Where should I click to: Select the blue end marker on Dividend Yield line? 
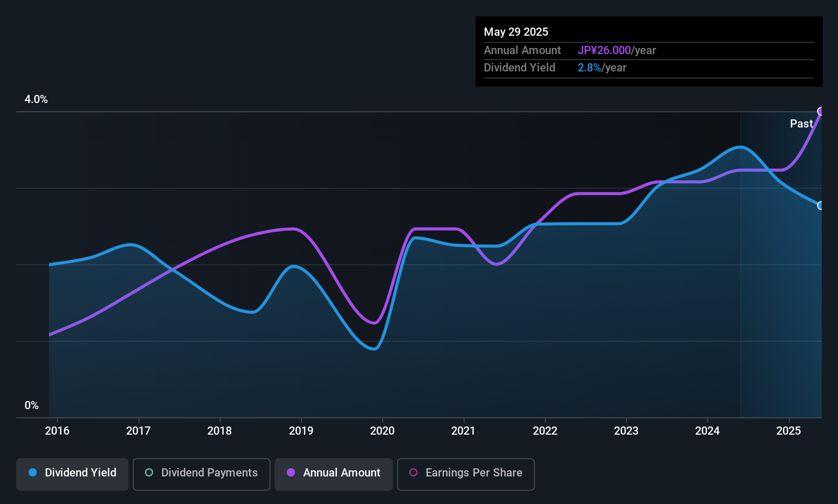[821, 206]
